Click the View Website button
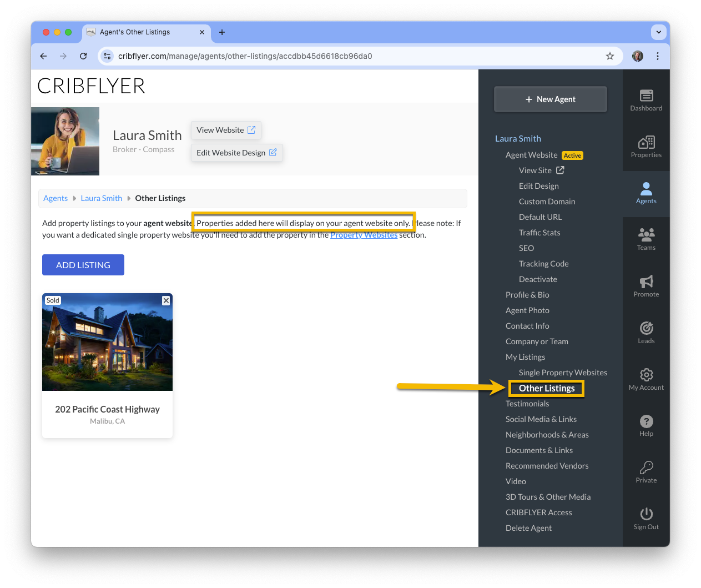Image resolution: width=701 pixels, height=588 pixels. click(226, 130)
